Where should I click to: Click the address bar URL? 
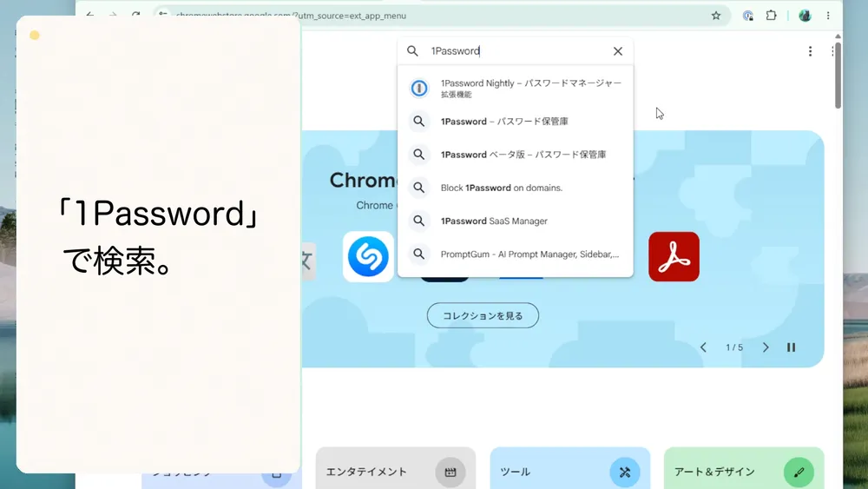pyautogui.click(x=291, y=16)
